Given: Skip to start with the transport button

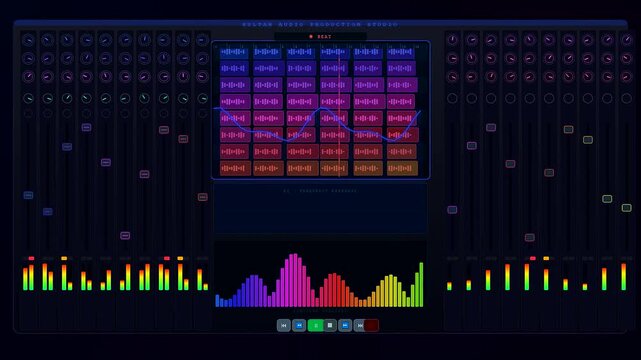Looking at the screenshot, I should pos(284,325).
